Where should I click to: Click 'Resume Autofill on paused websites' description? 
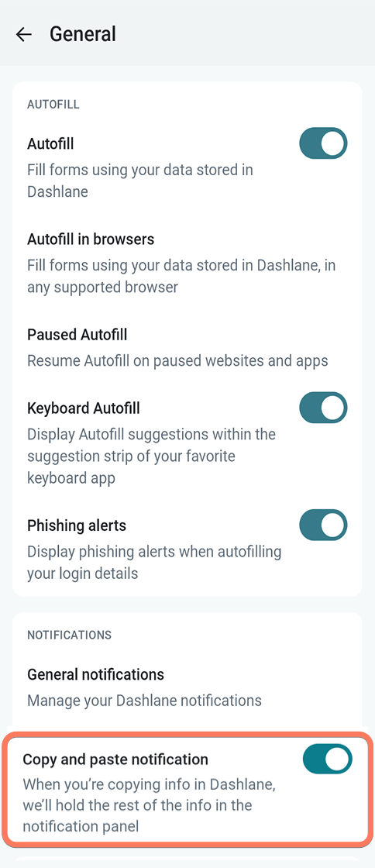pos(177,361)
